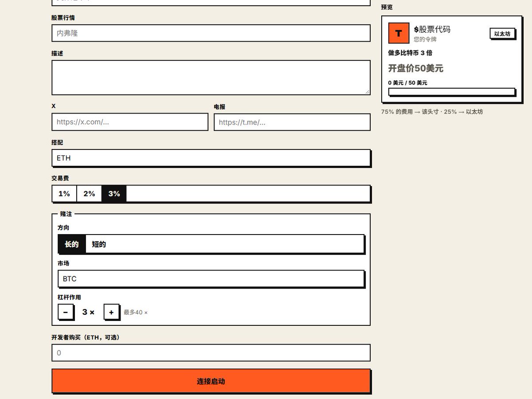Screen dimensions: 532x399
Task: Click into the 描述 description text area
Action: (211, 78)
